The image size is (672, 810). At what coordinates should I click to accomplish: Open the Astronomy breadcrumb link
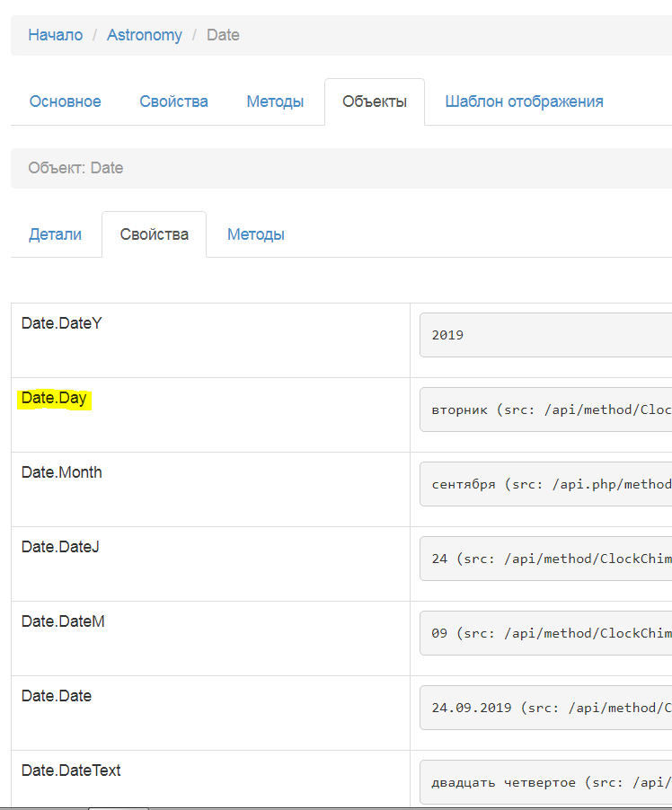pyautogui.click(x=144, y=35)
